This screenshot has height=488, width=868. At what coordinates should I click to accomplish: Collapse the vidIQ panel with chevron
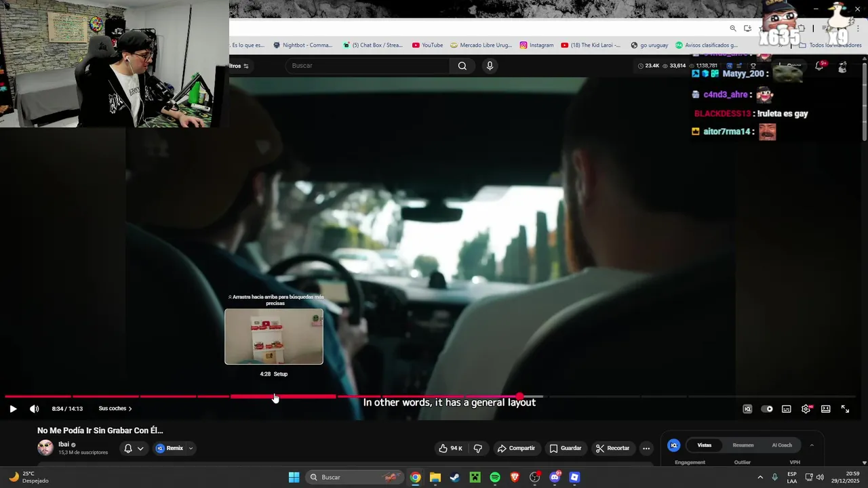pos(812,445)
